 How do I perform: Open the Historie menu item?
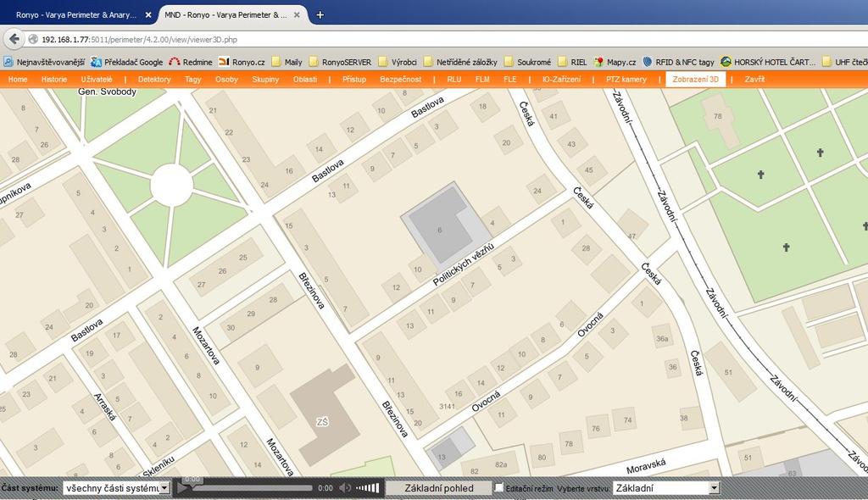tap(54, 79)
